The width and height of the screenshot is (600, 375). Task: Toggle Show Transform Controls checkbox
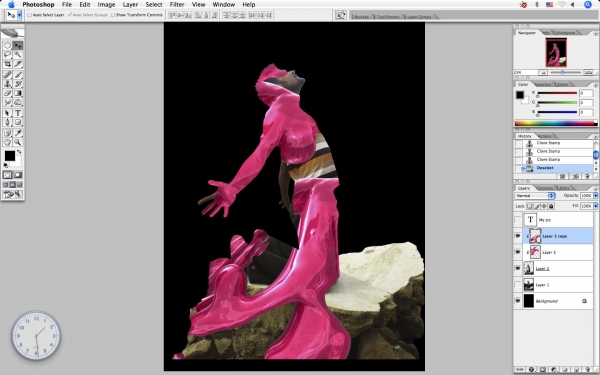[112, 15]
